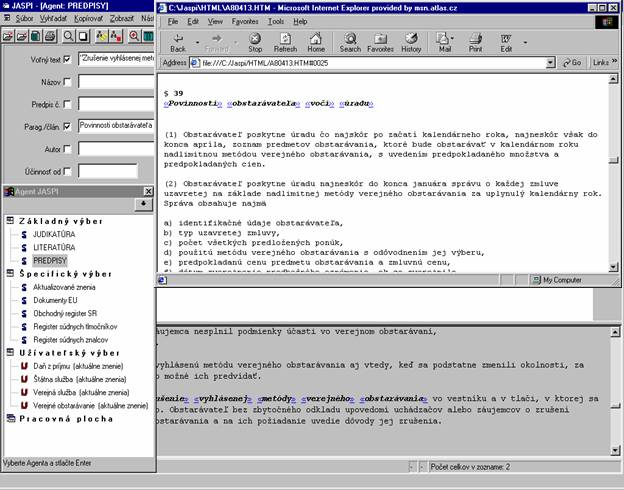Click the Povinnosti link in § 39 heading
The width and height of the screenshot is (624, 490).
coord(193,103)
